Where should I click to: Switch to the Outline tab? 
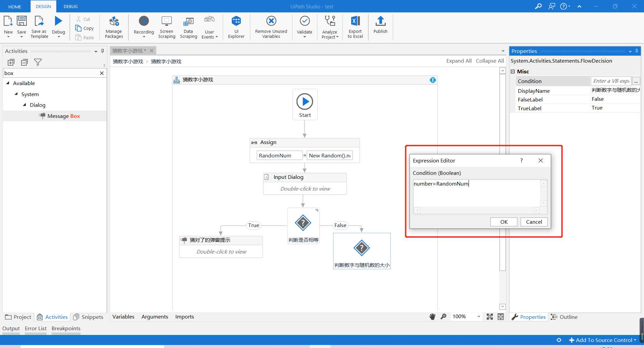click(564, 317)
